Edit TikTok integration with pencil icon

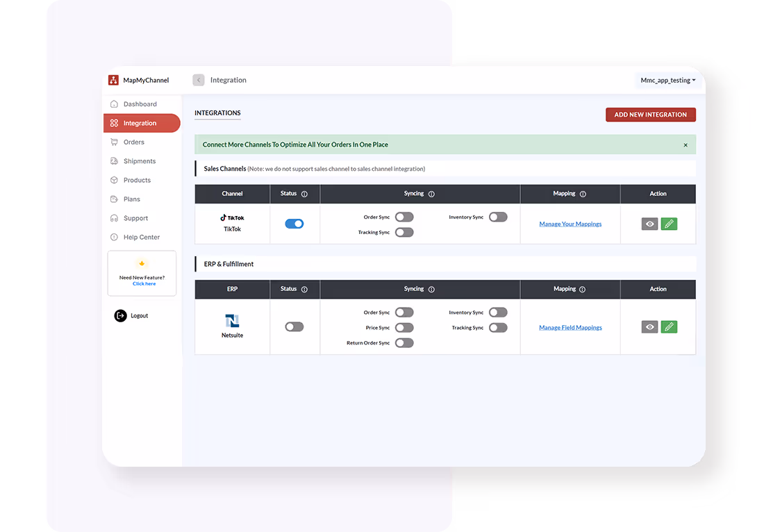tap(669, 224)
